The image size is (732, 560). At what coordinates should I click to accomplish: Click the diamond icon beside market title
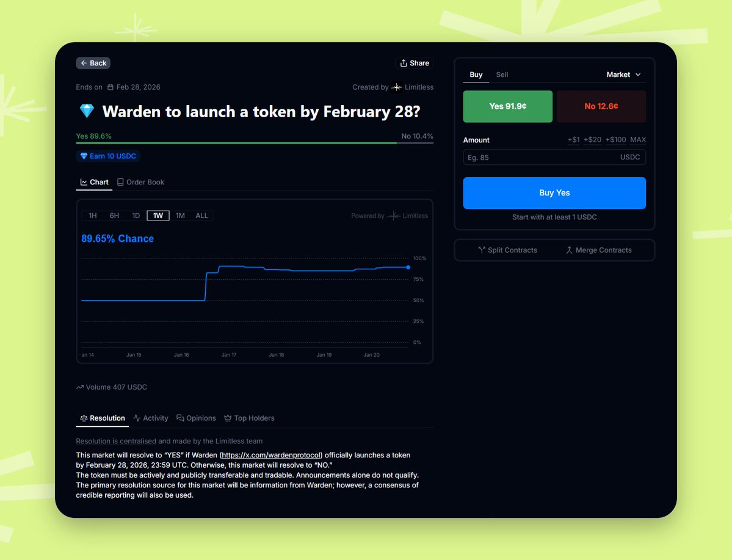pyautogui.click(x=87, y=111)
